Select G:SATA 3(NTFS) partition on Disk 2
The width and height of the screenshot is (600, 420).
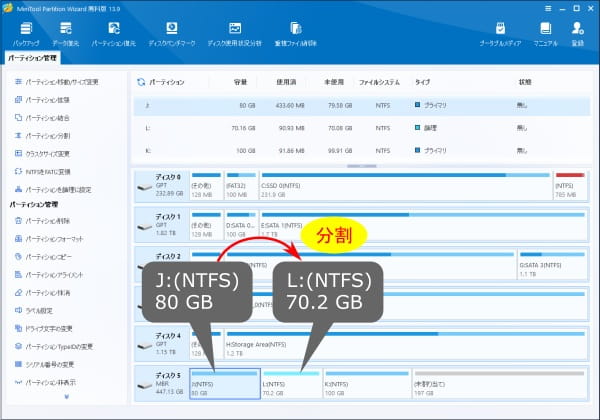point(552,265)
